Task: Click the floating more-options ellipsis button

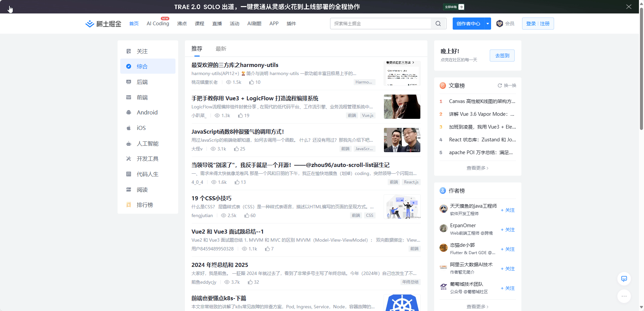Action: (624, 296)
